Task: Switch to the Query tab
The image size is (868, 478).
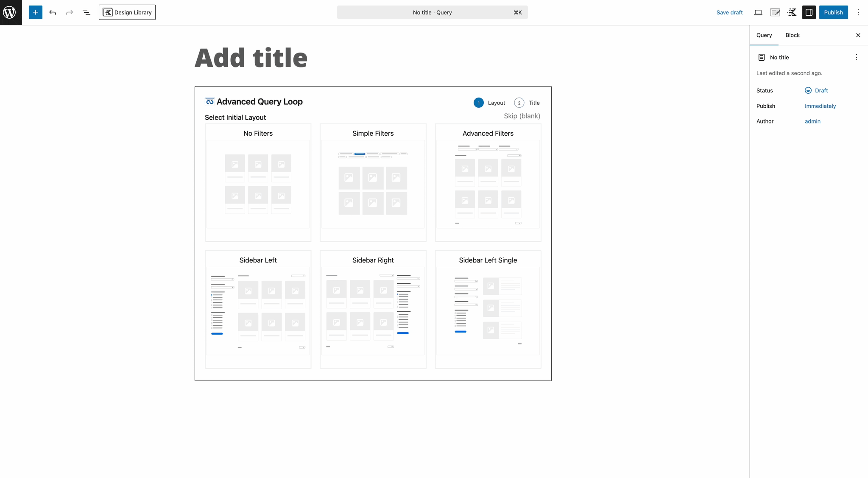Action: pyautogui.click(x=764, y=35)
